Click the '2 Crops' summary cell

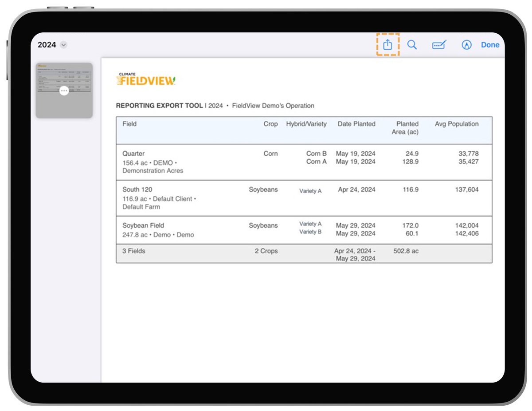(266, 251)
